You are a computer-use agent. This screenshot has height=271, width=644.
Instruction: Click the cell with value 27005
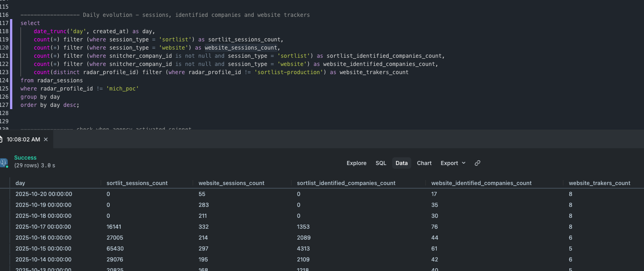[x=115, y=238]
